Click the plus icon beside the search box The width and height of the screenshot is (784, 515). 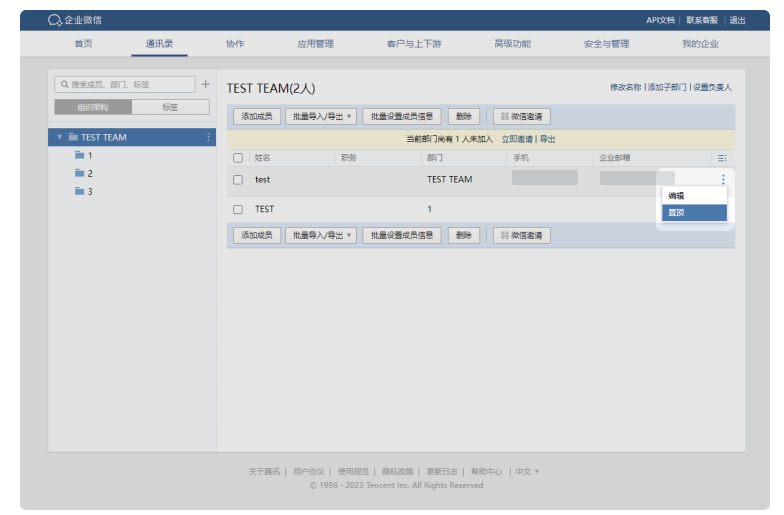point(205,85)
